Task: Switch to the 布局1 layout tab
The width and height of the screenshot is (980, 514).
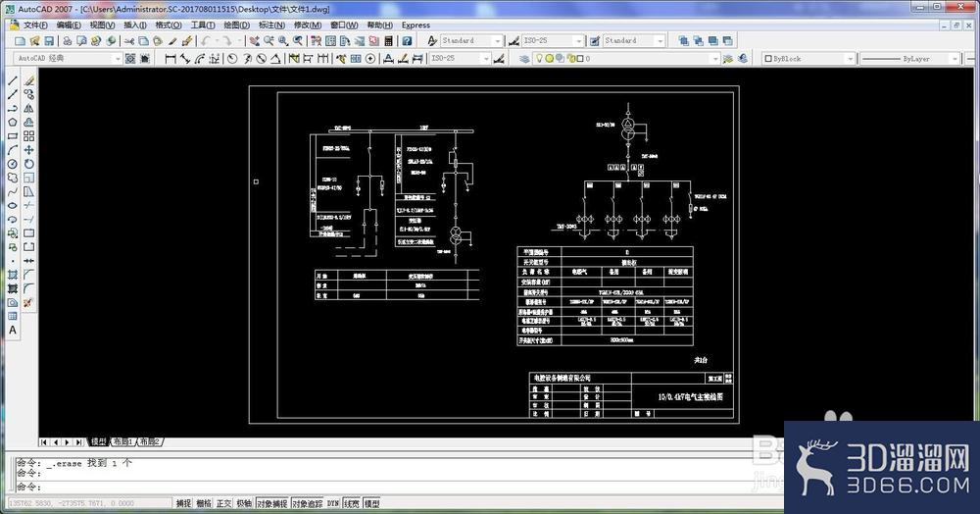Action: tap(122, 442)
